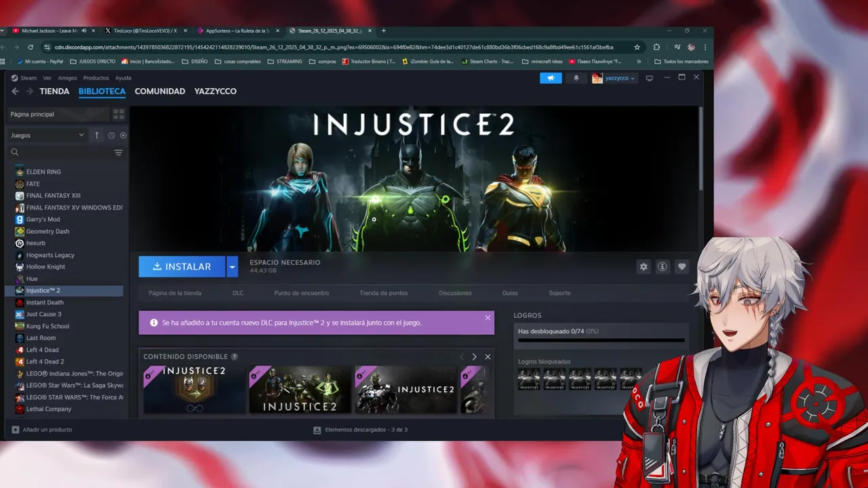Close the purple DLC notification banner
868x488 pixels.
488,318
